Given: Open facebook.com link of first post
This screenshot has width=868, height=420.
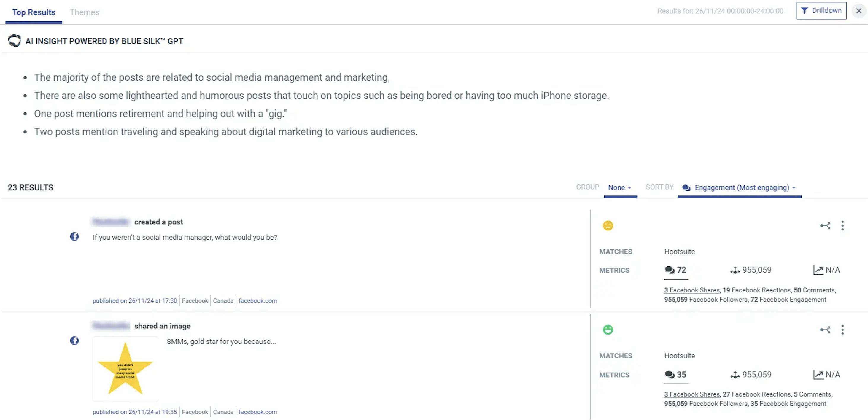Looking at the screenshot, I should coord(257,300).
